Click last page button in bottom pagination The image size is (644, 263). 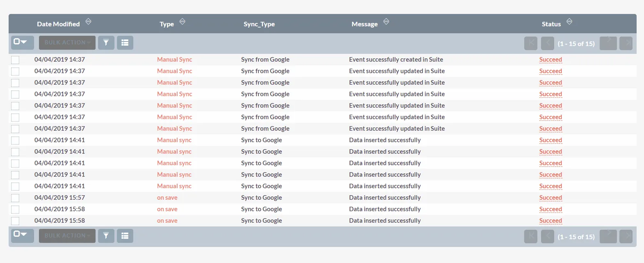(x=626, y=236)
